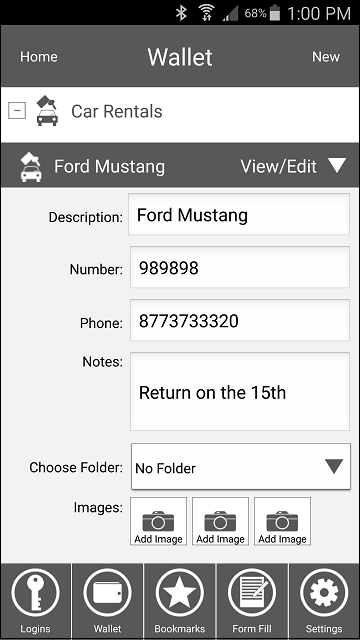Collapse the Car Rentals minus box
The image size is (360, 640).
[x=17, y=110]
